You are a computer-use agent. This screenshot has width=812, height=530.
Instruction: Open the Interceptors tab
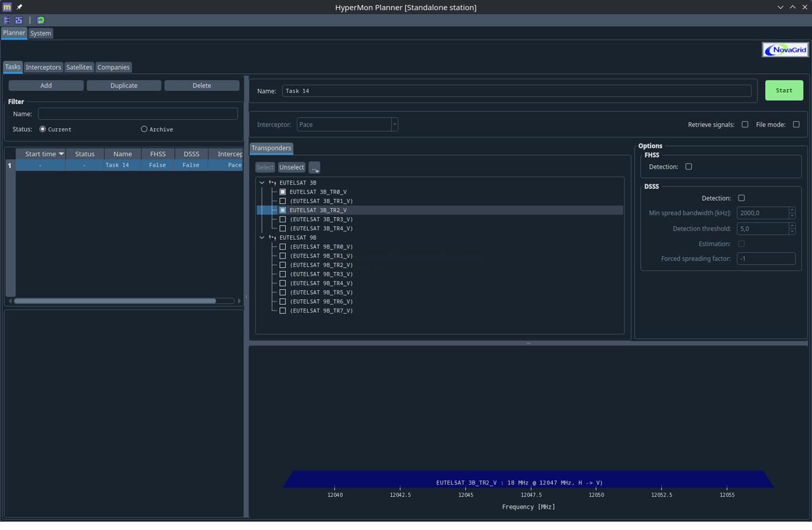44,67
